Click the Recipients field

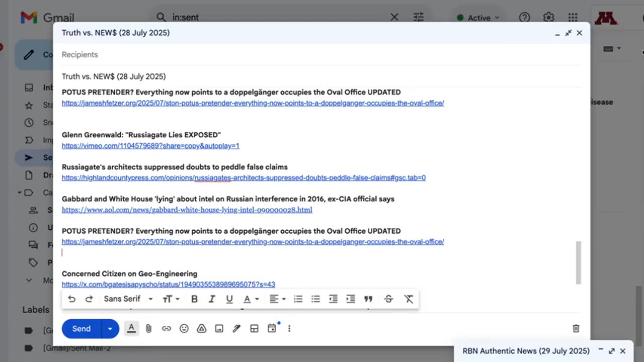coord(321,55)
